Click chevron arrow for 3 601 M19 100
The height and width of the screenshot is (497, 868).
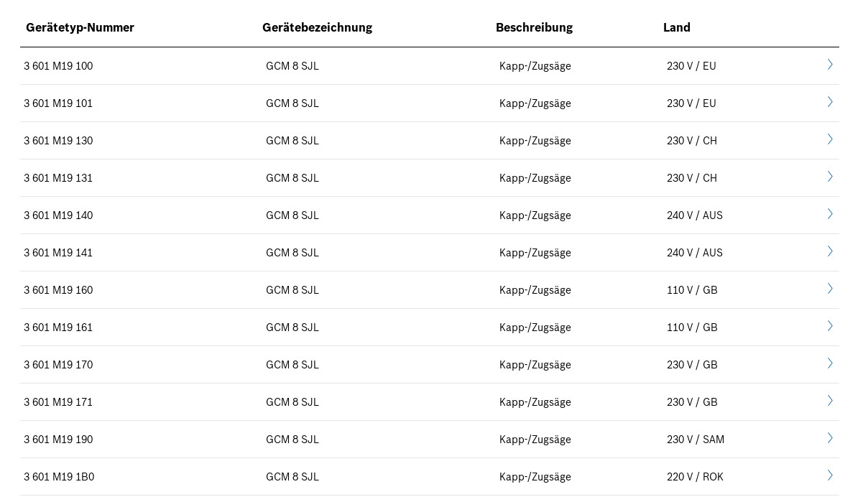(830, 65)
